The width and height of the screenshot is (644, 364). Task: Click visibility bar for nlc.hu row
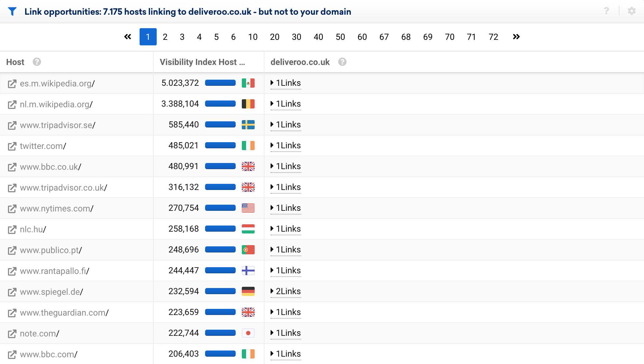click(x=220, y=229)
